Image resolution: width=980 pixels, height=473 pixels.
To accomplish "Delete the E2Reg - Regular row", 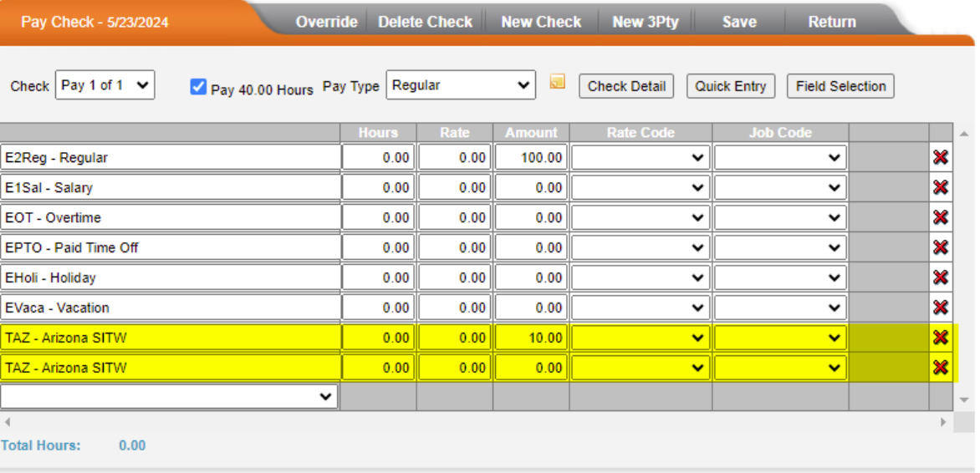I will [940, 157].
